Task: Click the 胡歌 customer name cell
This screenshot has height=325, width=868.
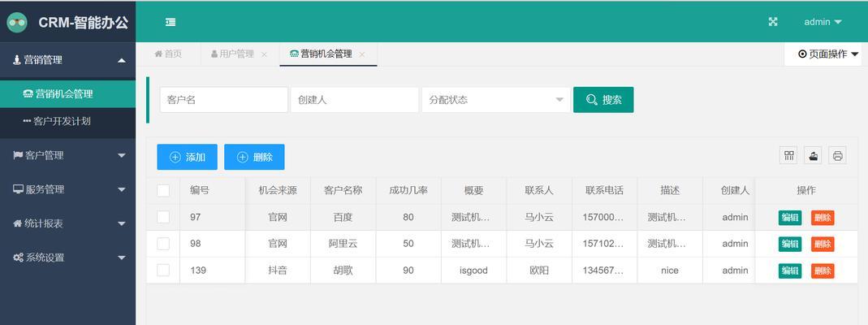Action: click(343, 271)
